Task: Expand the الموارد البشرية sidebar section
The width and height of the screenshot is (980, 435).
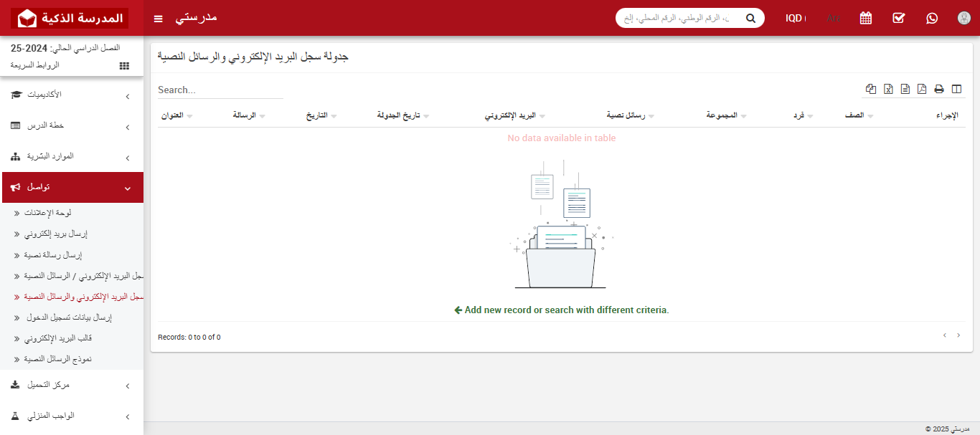Action: [72, 156]
